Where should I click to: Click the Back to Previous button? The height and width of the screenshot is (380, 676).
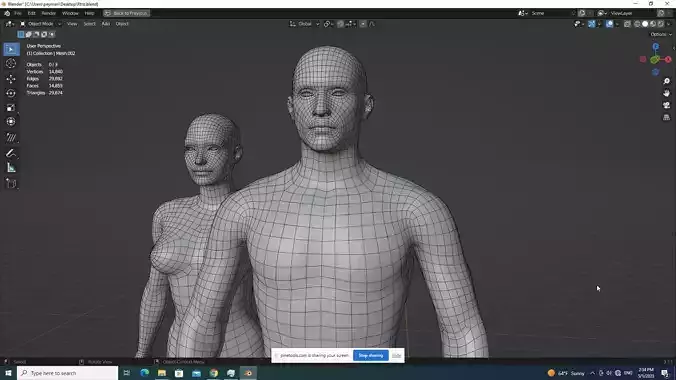coord(126,13)
